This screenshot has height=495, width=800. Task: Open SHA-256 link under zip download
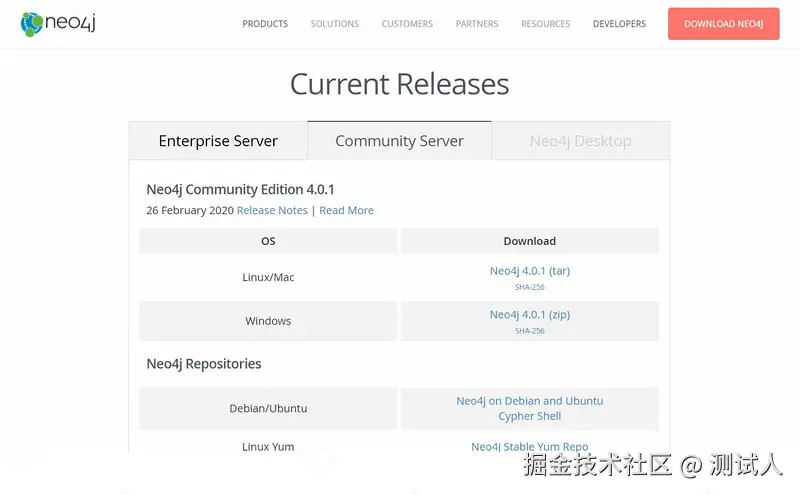tap(530, 331)
